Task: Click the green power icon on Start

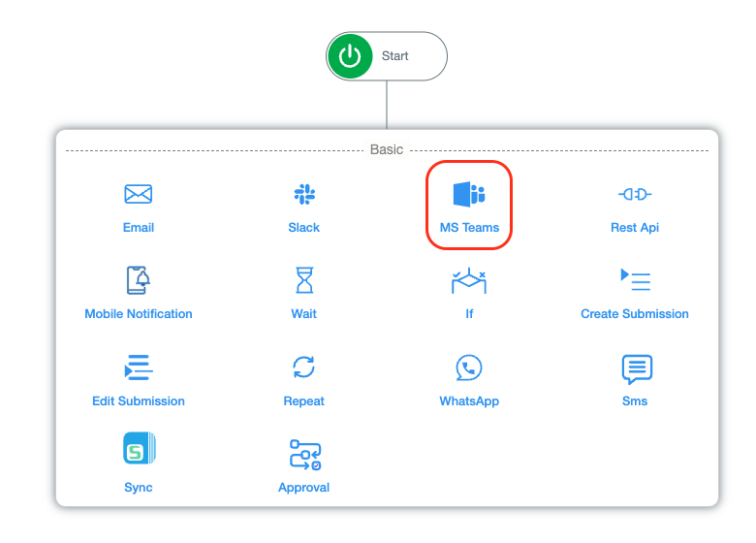Action: point(350,56)
